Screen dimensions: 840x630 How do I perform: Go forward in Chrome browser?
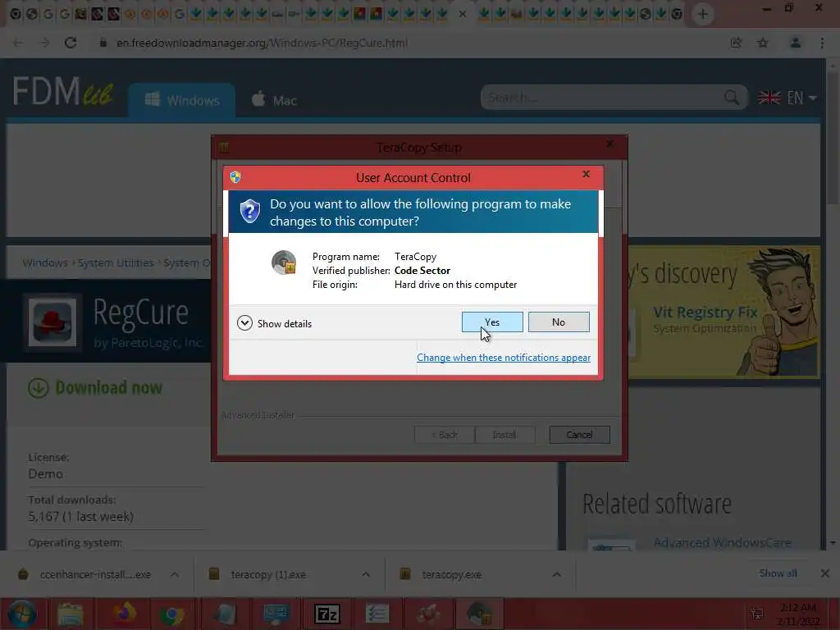[44, 43]
